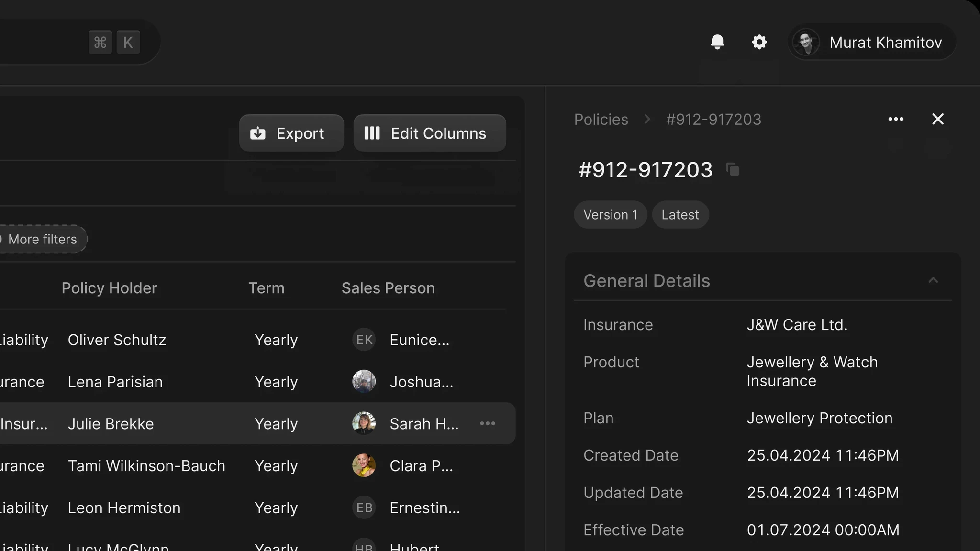Collapse the General Details section

[933, 281]
